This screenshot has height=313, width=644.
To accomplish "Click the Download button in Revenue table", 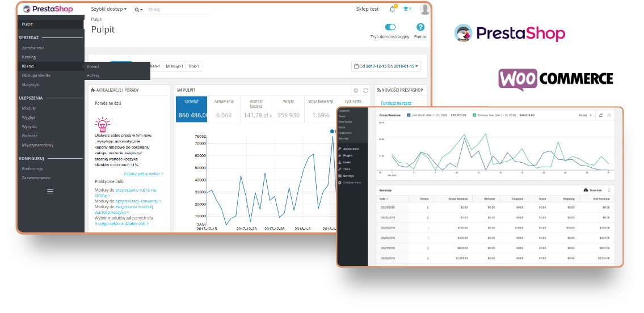I will point(592,191).
